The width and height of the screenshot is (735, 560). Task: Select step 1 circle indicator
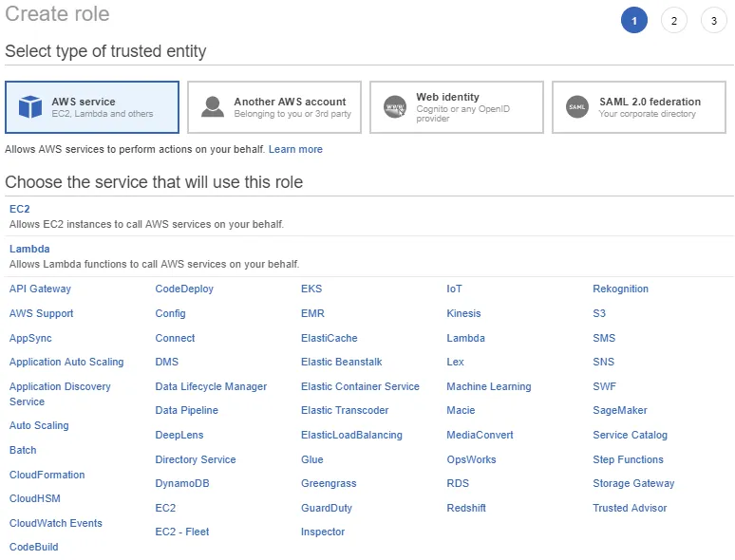pyautogui.click(x=633, y=21)
